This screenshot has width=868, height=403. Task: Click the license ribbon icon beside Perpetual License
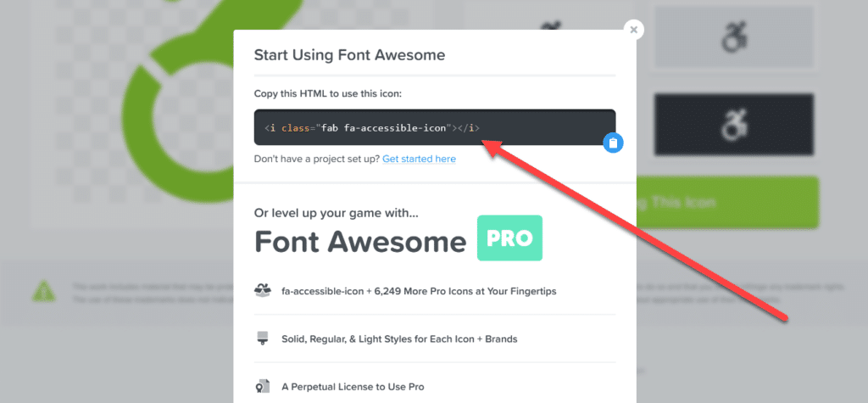(262, 386)
